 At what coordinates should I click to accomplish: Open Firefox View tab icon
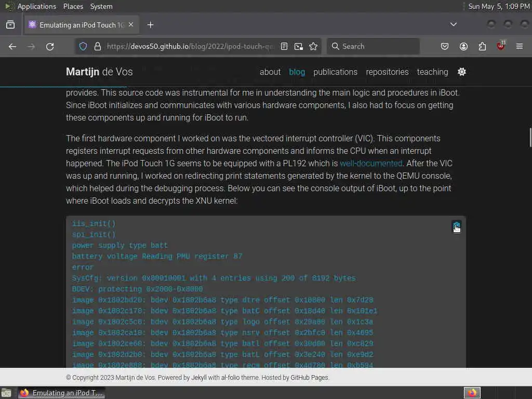pos(10,25)
